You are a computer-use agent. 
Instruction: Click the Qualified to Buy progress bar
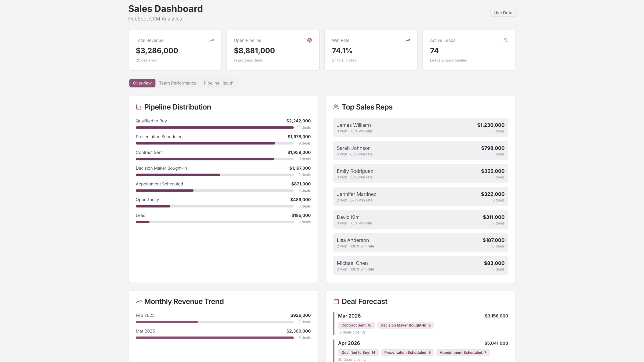click(215, 127)
